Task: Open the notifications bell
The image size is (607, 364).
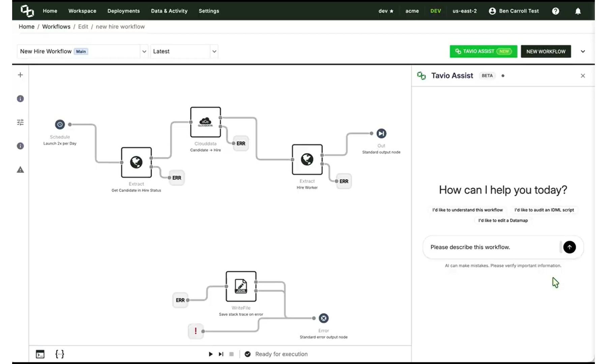Action: (x=578, y=11)
